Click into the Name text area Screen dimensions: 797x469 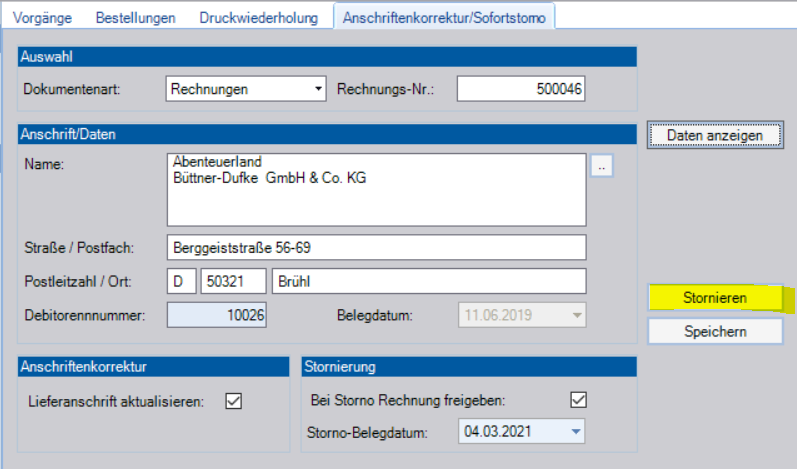[375, 190]
